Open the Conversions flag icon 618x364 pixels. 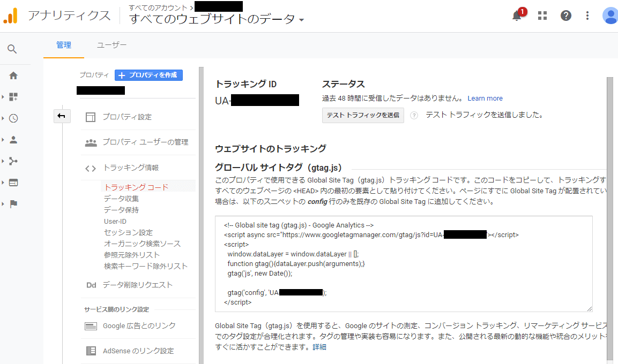(13, 204)
